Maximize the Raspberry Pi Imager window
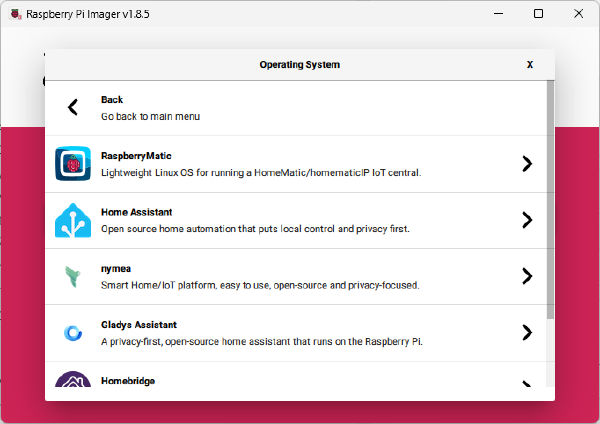Image resolution: width=600 pixels, height=424 pixels. (x=539, y=14)
